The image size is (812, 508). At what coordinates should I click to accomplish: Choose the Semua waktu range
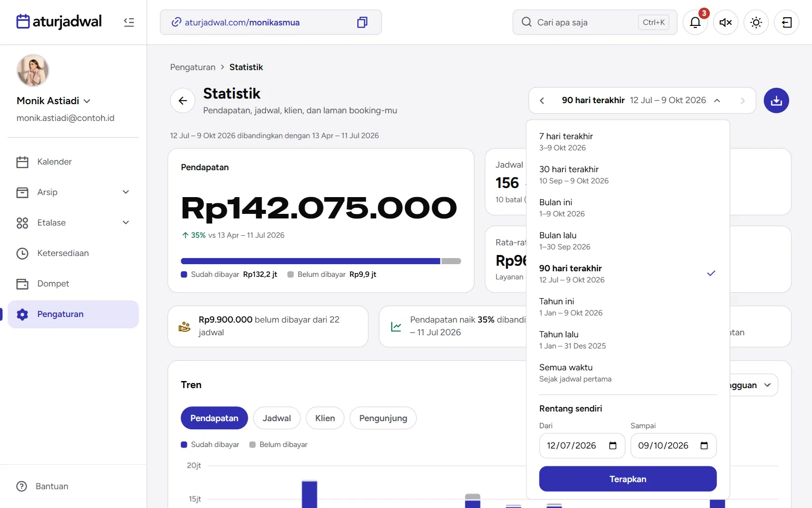click(628, 373)
